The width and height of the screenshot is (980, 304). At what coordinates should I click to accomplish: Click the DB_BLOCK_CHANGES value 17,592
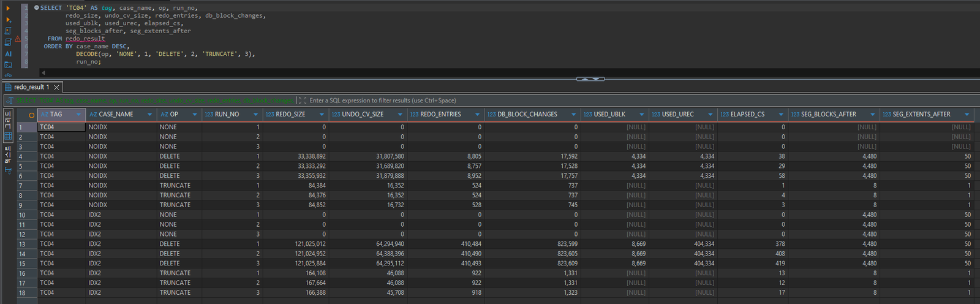coord(569,156)
